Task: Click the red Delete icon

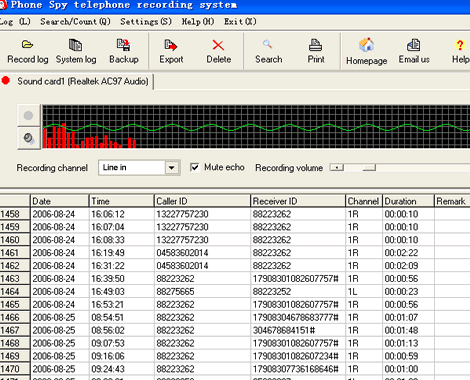Action: click(218, 45)
